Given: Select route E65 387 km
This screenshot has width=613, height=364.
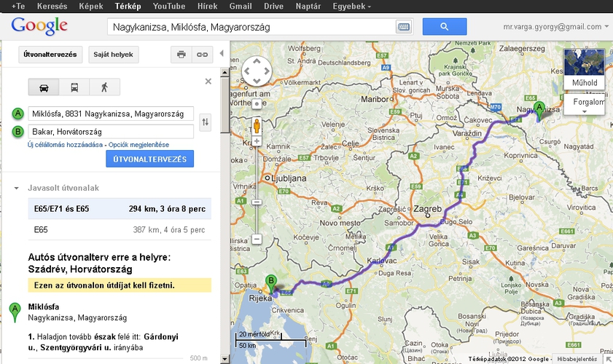Looking at the screenshot, I should tap(120, 229).
